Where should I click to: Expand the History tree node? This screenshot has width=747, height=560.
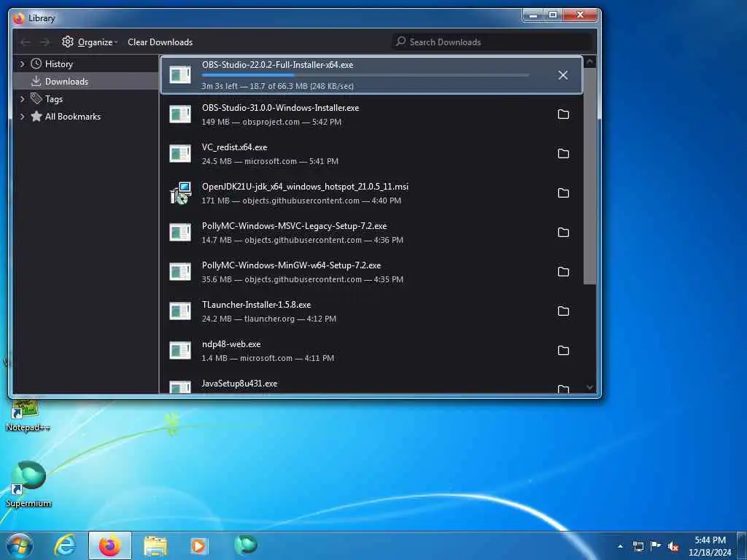(x=22, y=64)
